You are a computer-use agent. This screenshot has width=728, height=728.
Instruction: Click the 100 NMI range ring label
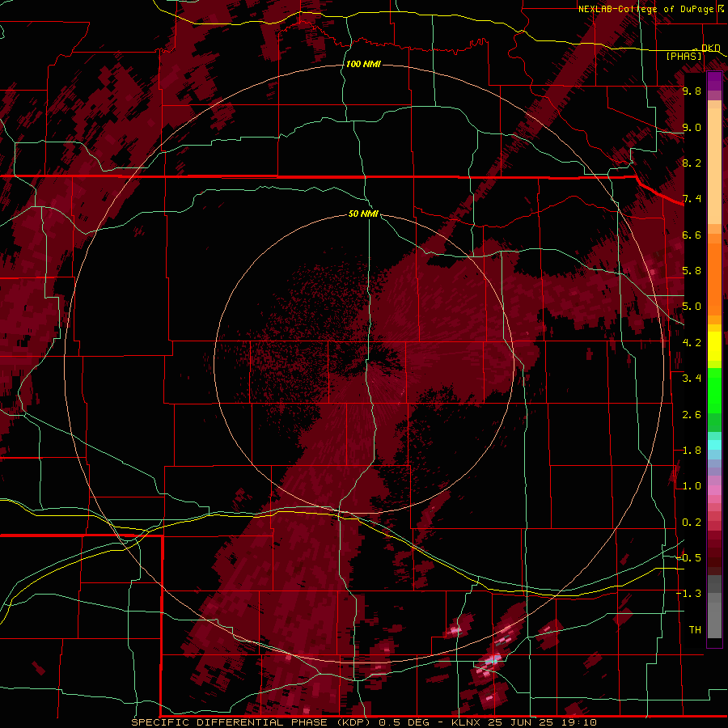(363, 64)
